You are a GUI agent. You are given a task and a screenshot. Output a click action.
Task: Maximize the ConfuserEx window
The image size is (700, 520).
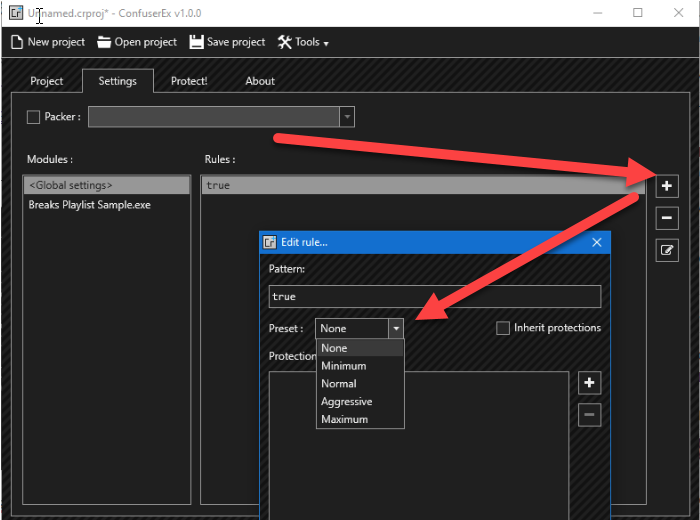pyautogui.click(x=638, y=12)
